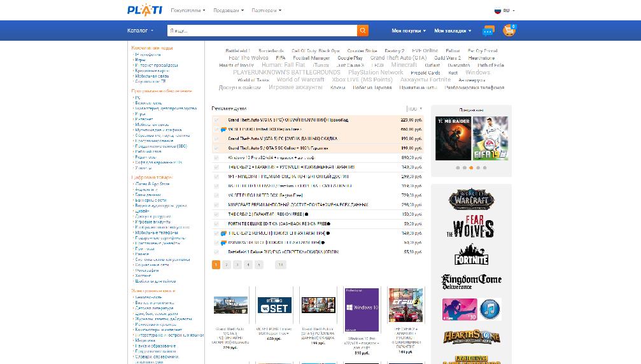The image size is (641, 364).
Task: Toggle checkbox for Windows 10 Pro row
Action: (x=216, y=158)
